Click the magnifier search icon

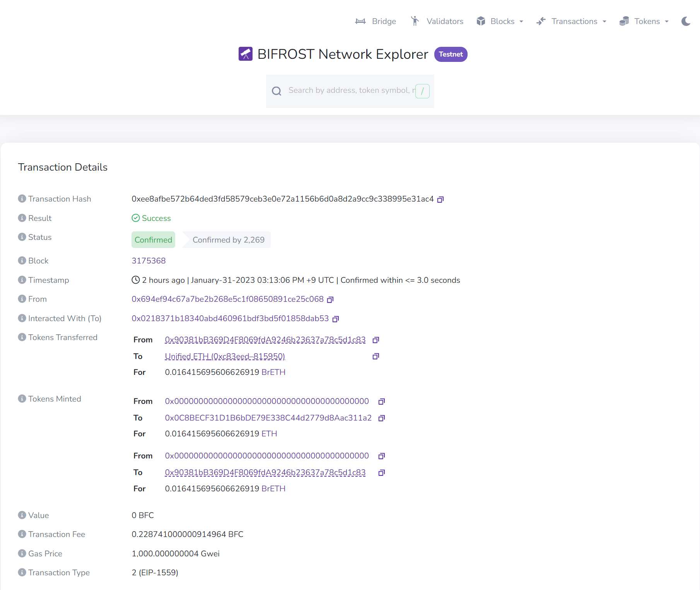point(277,91)
